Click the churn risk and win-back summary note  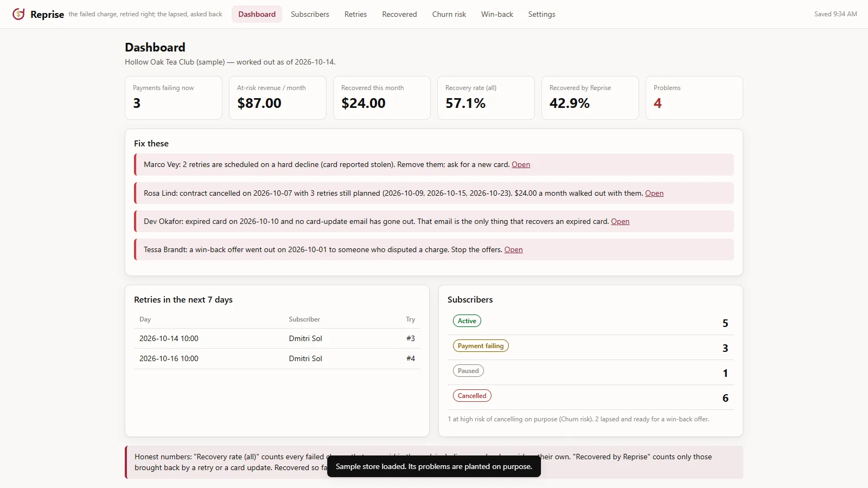point(578,419)
